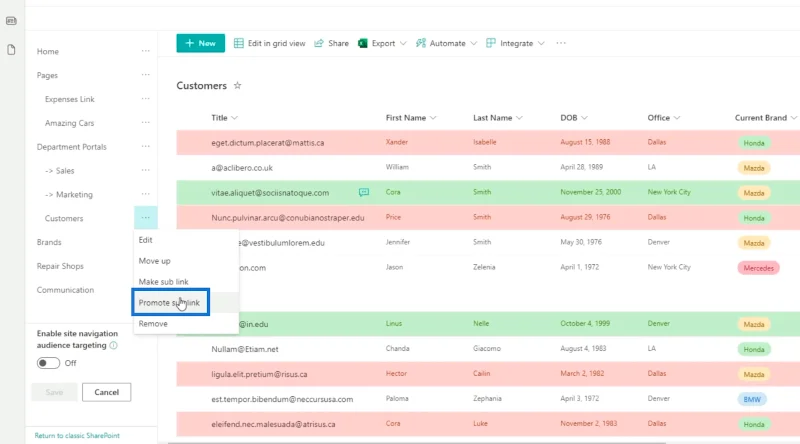Click the Mercedes brand pill
800x444 pixels.
click(x=758, y=268)
